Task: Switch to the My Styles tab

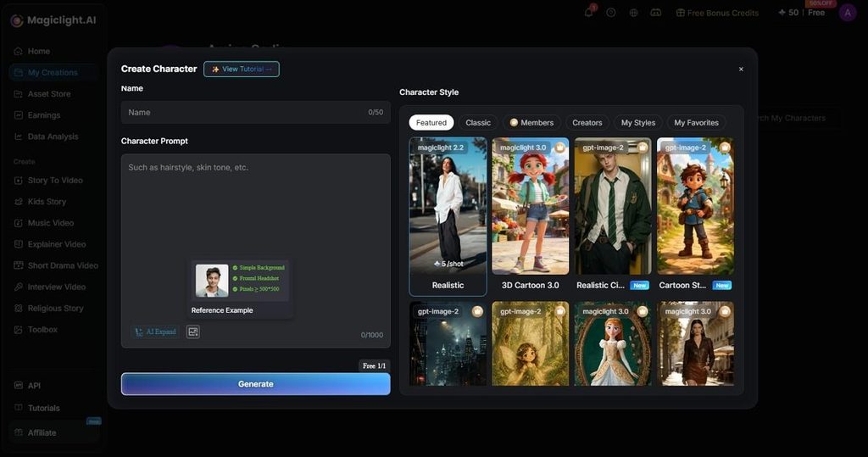Action: (x=637, y=122)
